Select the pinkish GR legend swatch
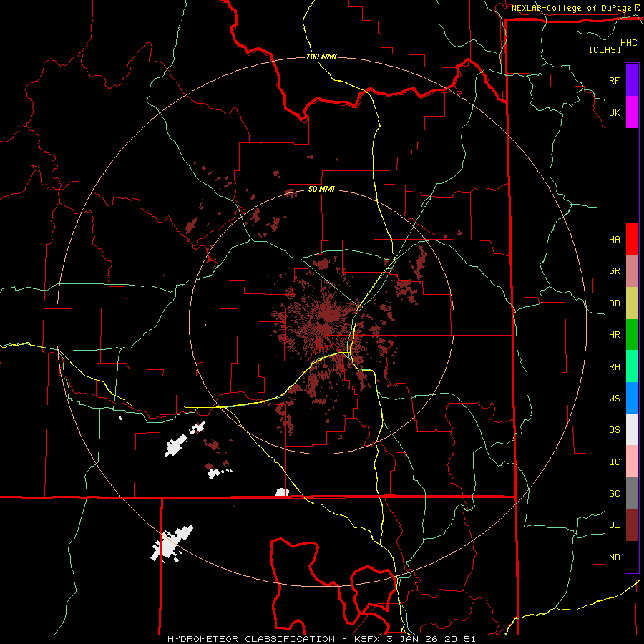 click(632, 271)
